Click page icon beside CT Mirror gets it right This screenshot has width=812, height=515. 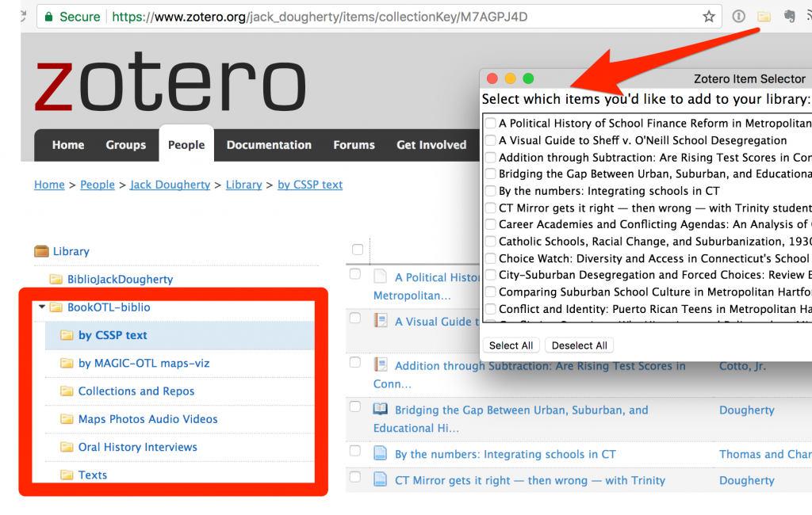[380, 479]
